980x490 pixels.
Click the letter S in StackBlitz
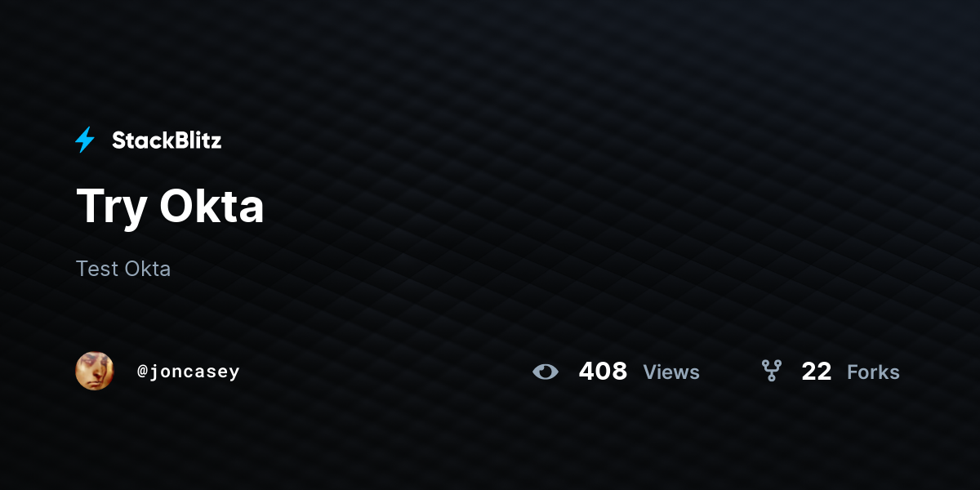(118, 140)
